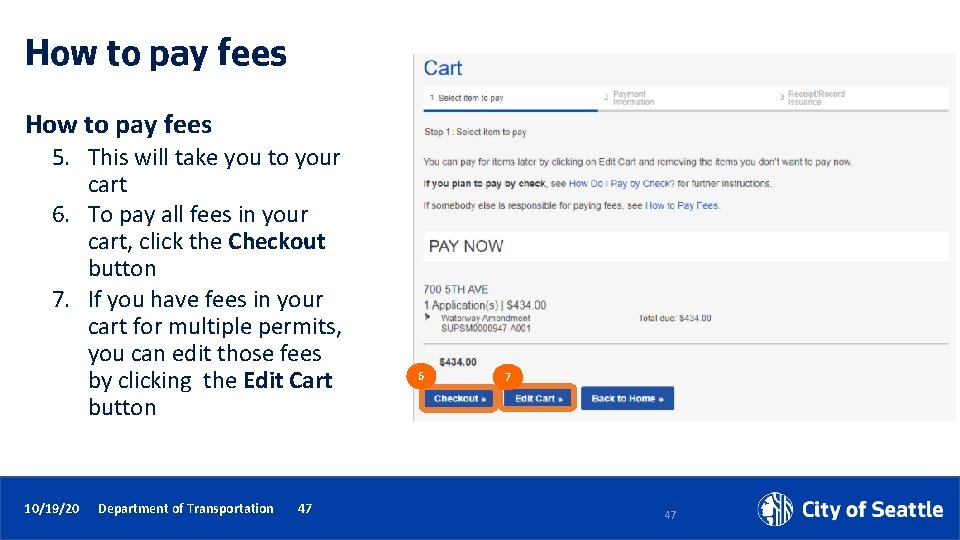
Task: Click the 10/19/20 date in footer
Action: click(x=52, y=509)
